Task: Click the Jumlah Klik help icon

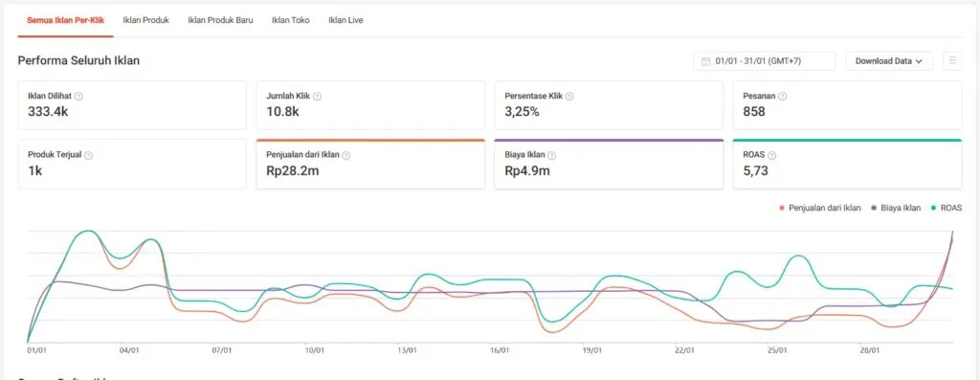Action: coord(317,97)
